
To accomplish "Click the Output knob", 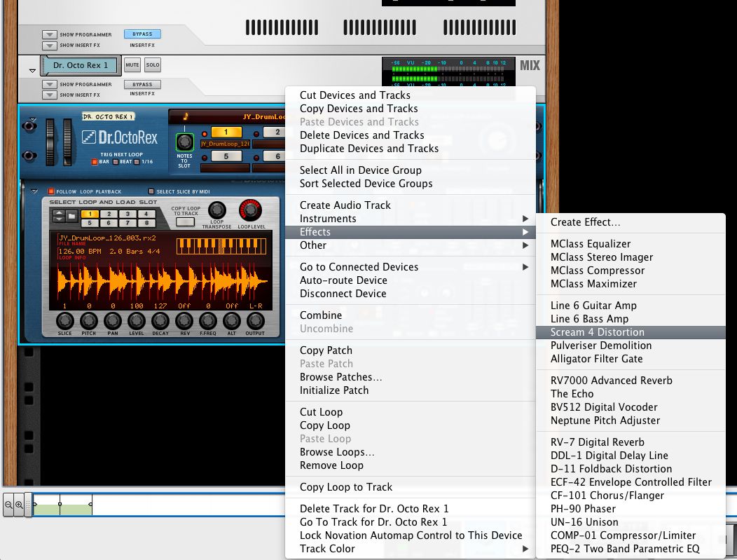I will coord(255,321).
